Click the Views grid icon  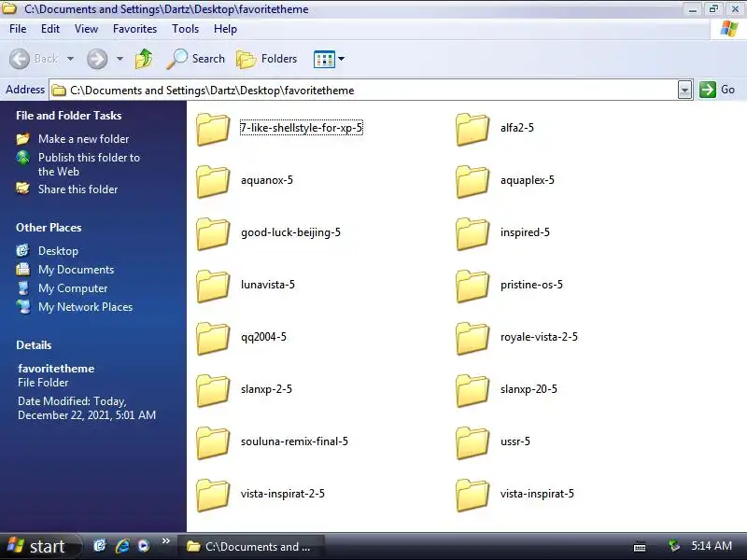(x=324, y=59)
